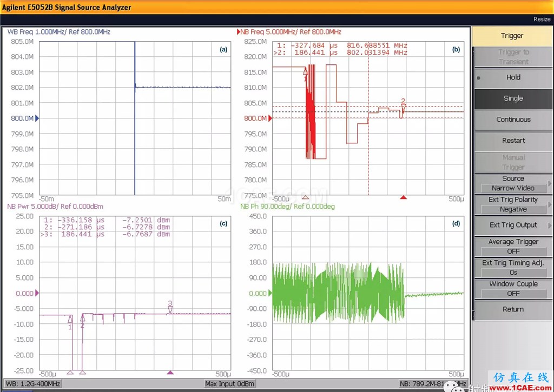Viewport: 554px width, 392px height.
Task: Select the NB Pwr trace title
Action: 55,207
